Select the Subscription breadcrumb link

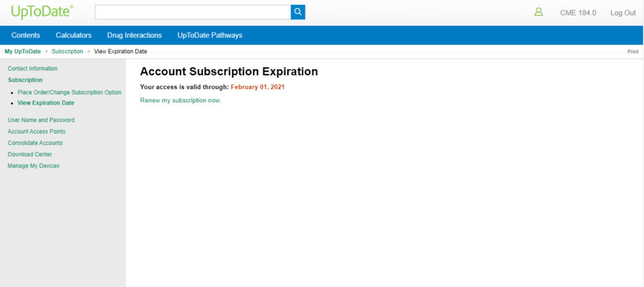[67, 52]
